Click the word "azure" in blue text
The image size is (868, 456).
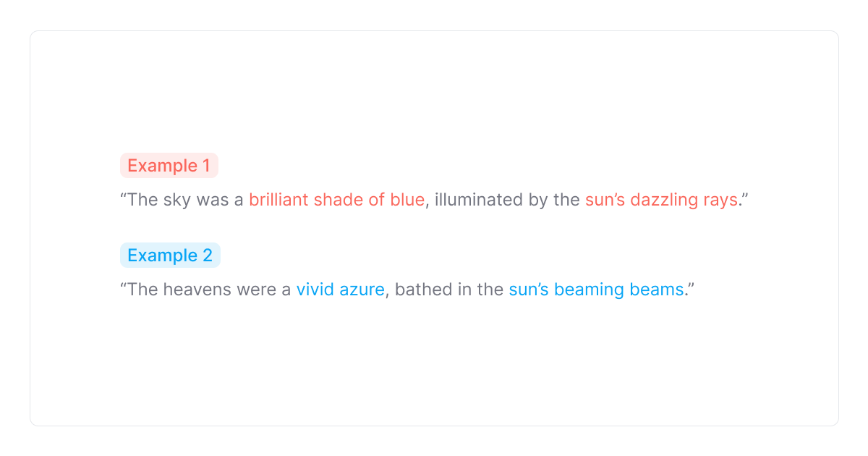362,290
